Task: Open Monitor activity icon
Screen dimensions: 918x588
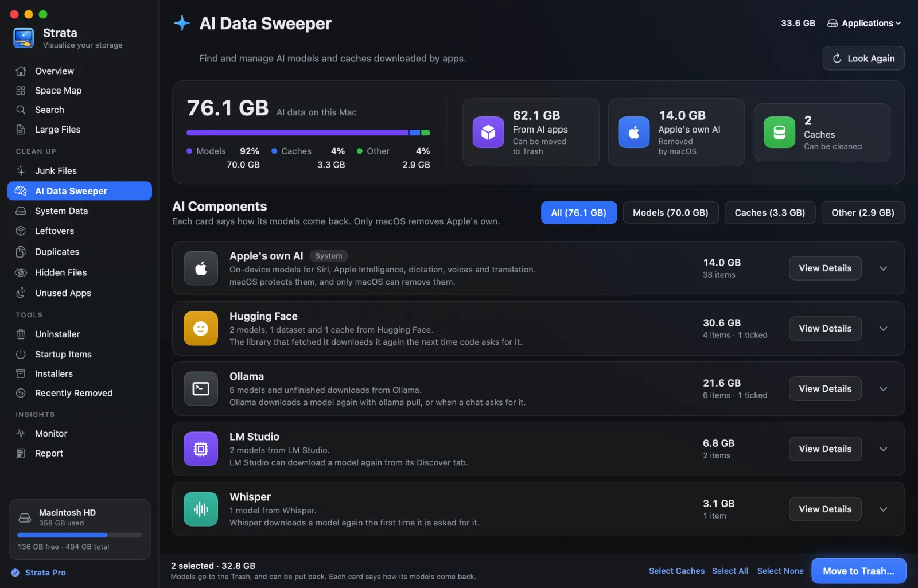Action: tap(21, 434)
